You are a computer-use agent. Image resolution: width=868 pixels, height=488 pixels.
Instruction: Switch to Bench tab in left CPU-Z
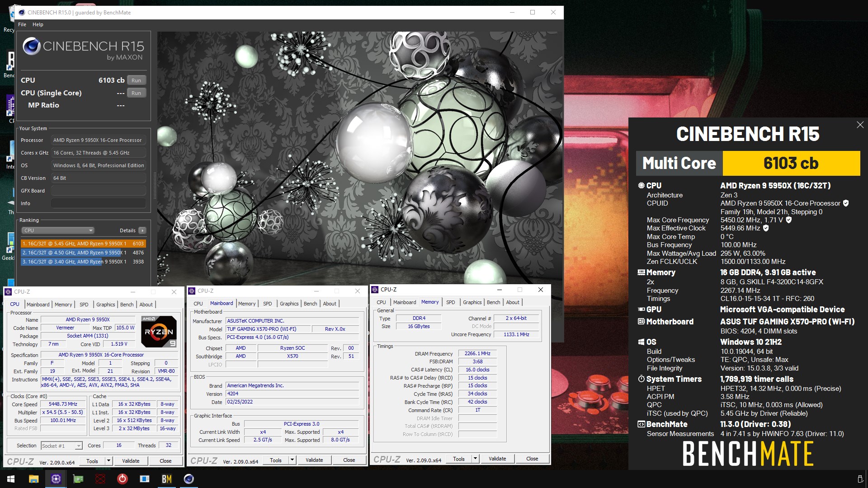[127, 305]
